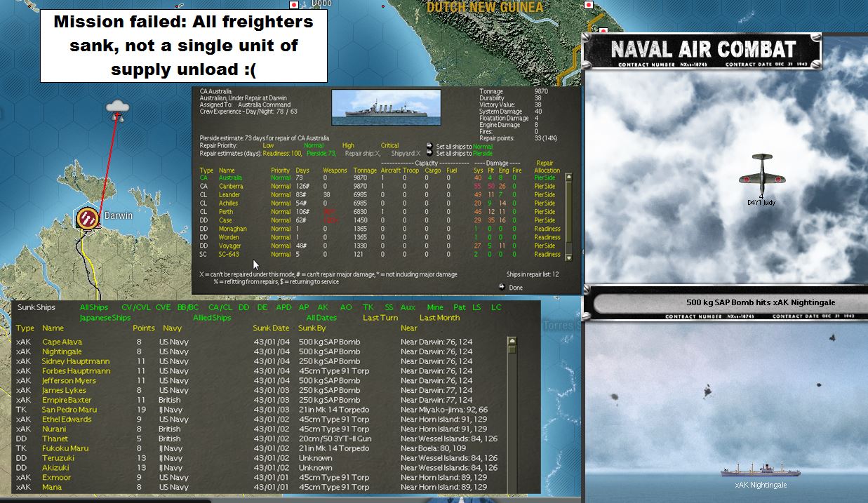Choose Pierside: 73 repair estimate

click(321, 153)
